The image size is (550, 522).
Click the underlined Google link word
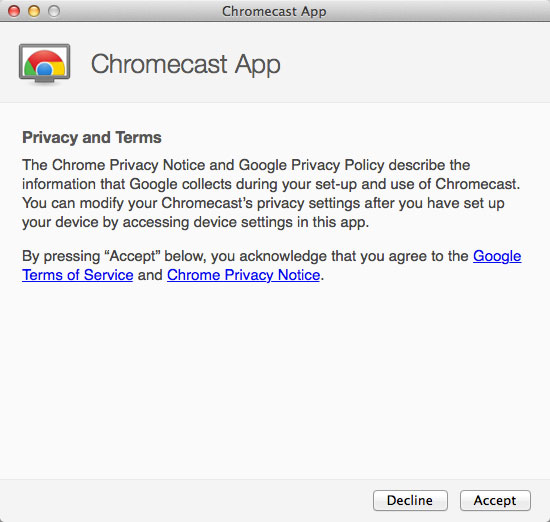click(x=497, y=256)
